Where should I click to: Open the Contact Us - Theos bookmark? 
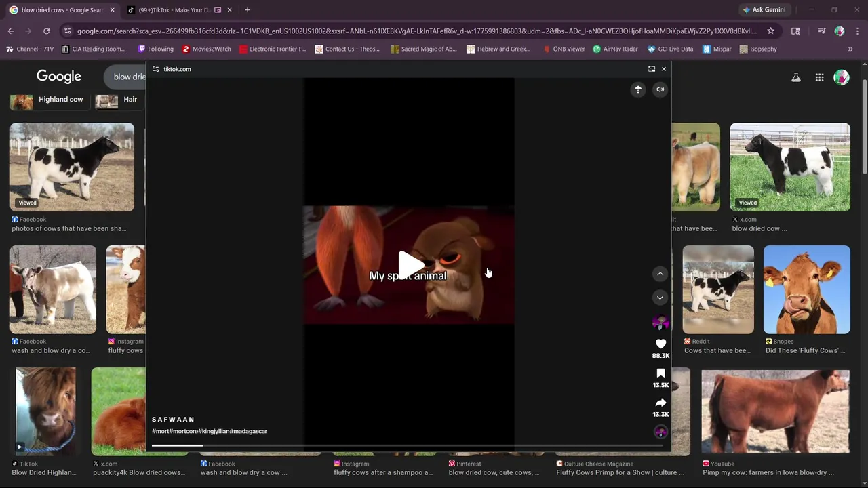[x=347, y=49]
